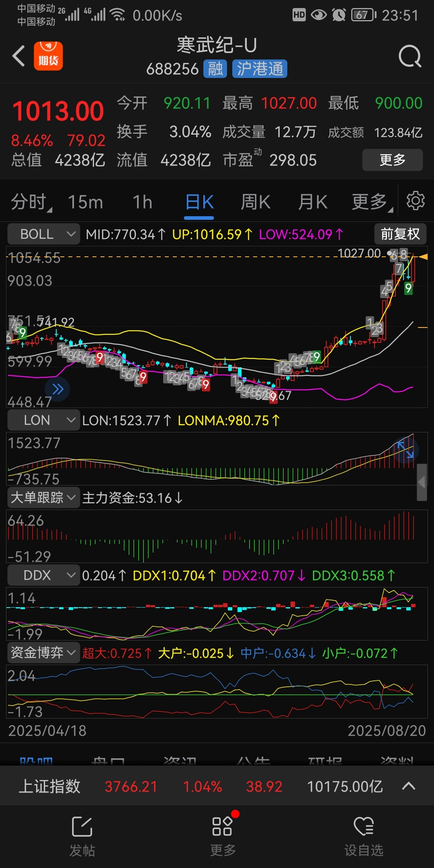This screenshot has width=434, height=868.
Task: Tap the 1027.00 high price marker
Action: pyautogui.click(x=359, y=253)
